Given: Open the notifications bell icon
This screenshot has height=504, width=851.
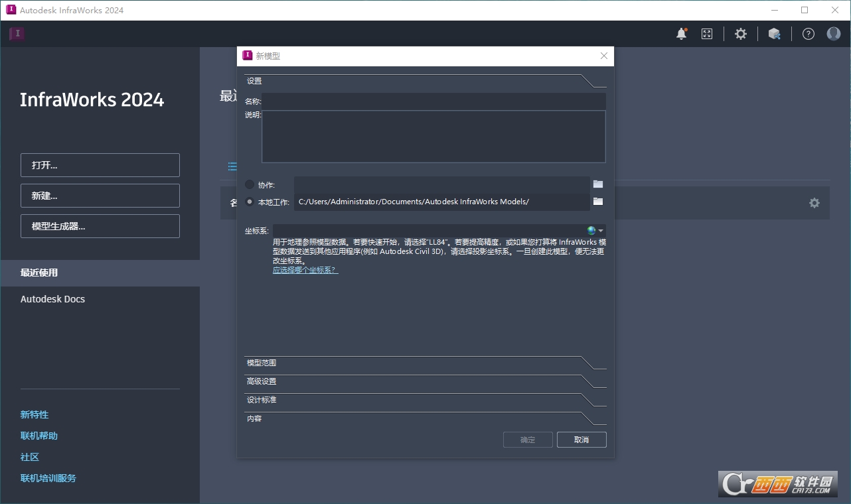Looking at the screenshot, I should click(681, 34).
